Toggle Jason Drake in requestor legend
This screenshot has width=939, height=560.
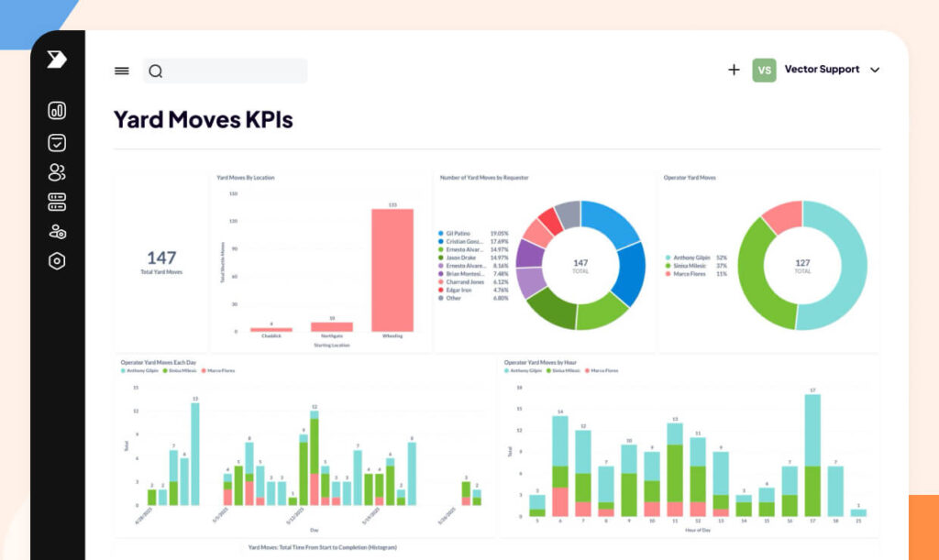pyautogui.click(x=473, y=258)
